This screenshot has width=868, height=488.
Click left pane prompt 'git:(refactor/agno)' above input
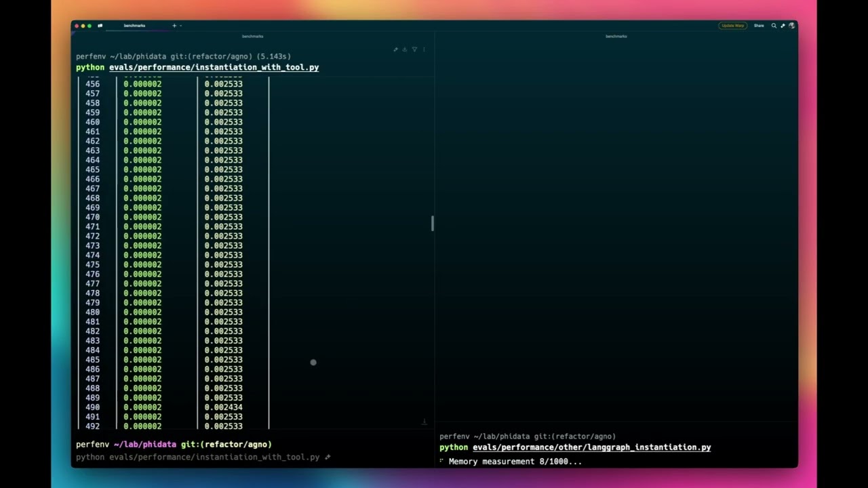(x=226, y=445)
